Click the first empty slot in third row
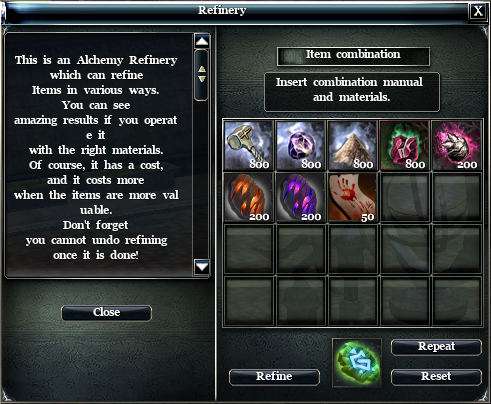This screenshot has height=404, width=491. click(249, 249)
